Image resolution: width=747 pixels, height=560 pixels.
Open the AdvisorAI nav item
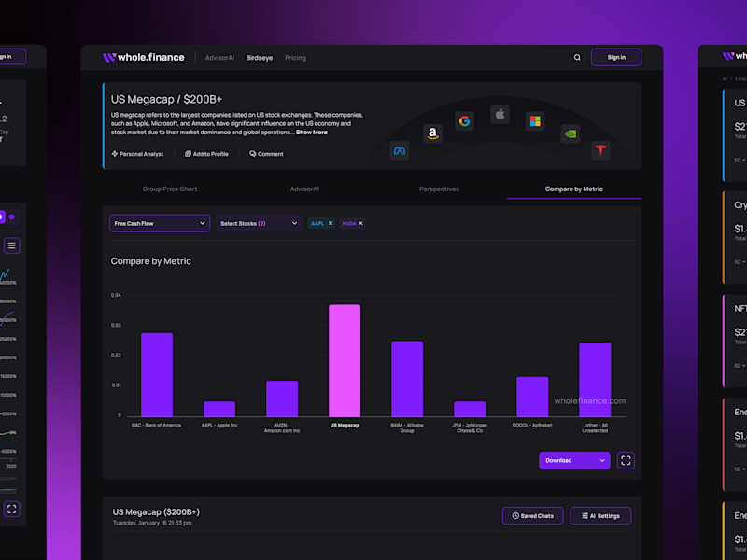pyautogui.click(x=219, y=58)
